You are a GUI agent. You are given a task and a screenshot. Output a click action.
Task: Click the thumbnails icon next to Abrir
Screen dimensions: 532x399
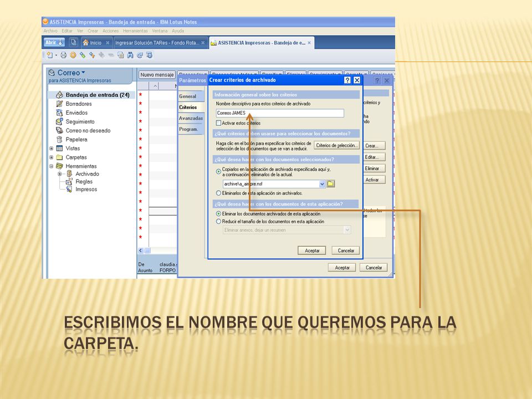point(73,43)
